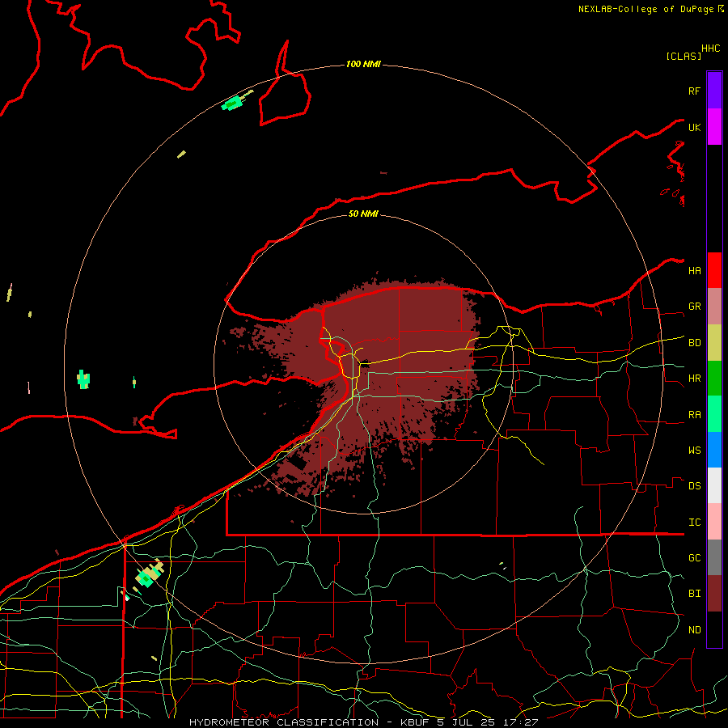Click the 'GC' legend label
728x728 pixels.
[694, 558]
